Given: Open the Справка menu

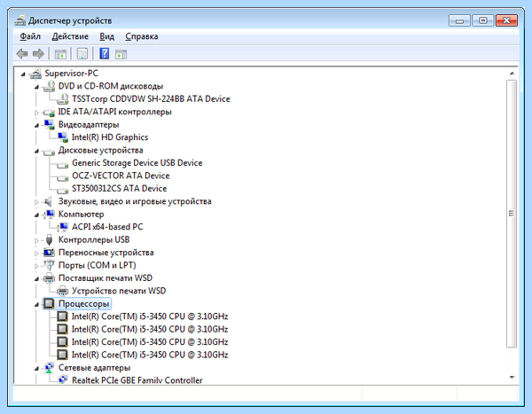Looking at the screenshot, I should [x=142, y=36].
